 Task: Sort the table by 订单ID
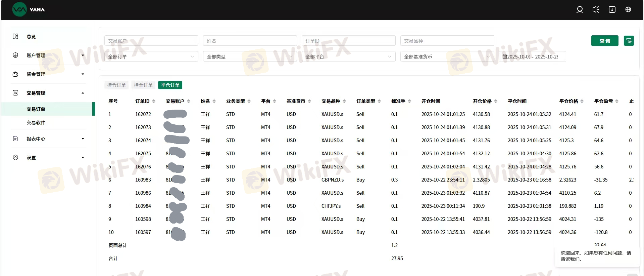pyautogui.click(x=154, y=101)
